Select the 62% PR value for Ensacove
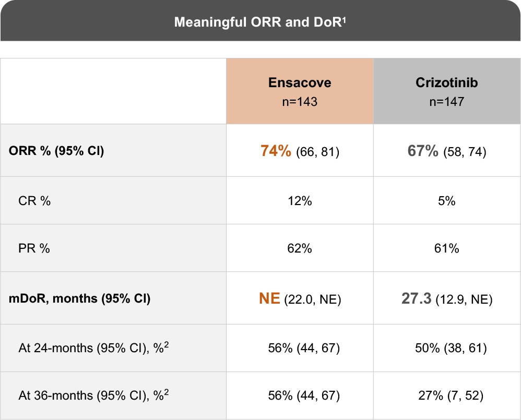This screenshot has width=521, height=420. (300, 248)
